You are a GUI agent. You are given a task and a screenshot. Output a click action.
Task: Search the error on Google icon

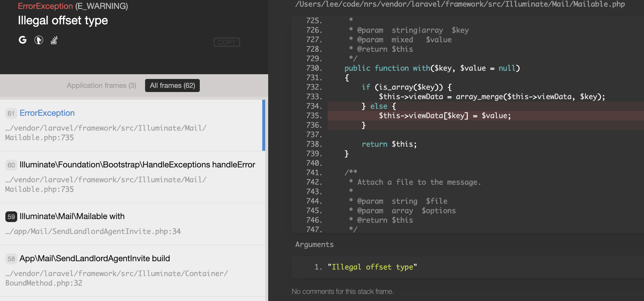coord(23,40)
